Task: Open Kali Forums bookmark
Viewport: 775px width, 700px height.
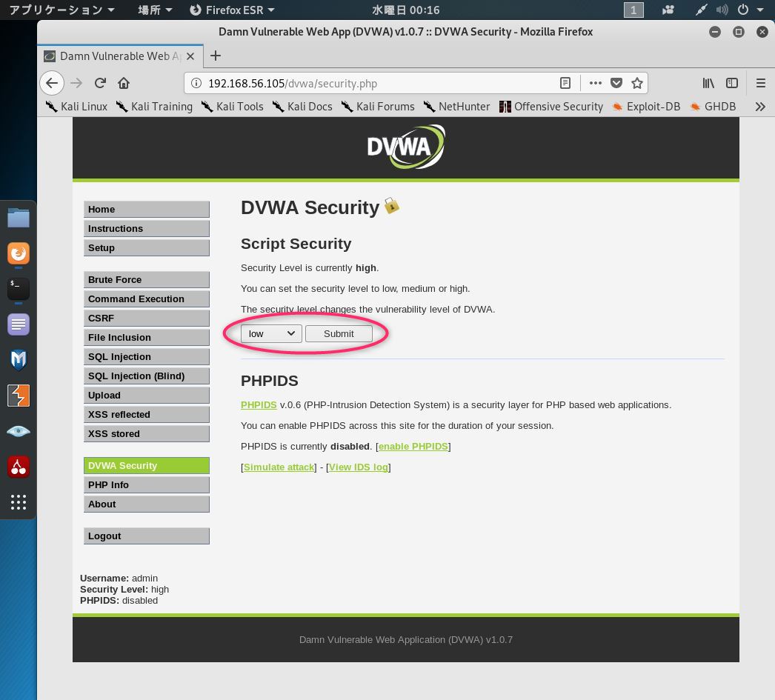Action: [x=378, y=107]
